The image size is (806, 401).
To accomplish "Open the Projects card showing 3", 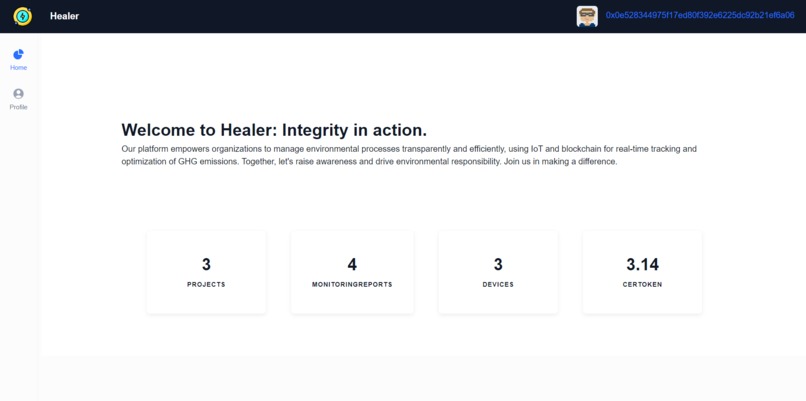I will 206,272.
